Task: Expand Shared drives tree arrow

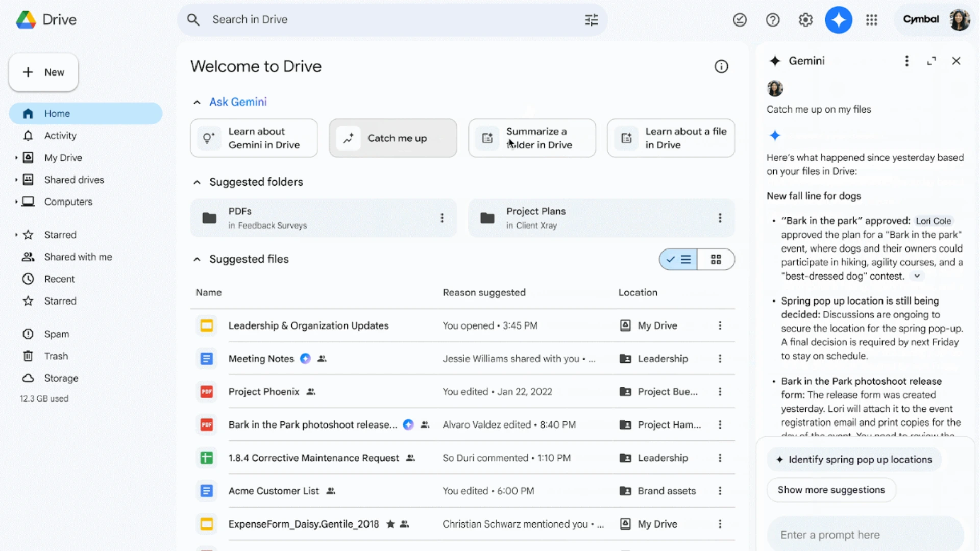Action: pos(16,180)
